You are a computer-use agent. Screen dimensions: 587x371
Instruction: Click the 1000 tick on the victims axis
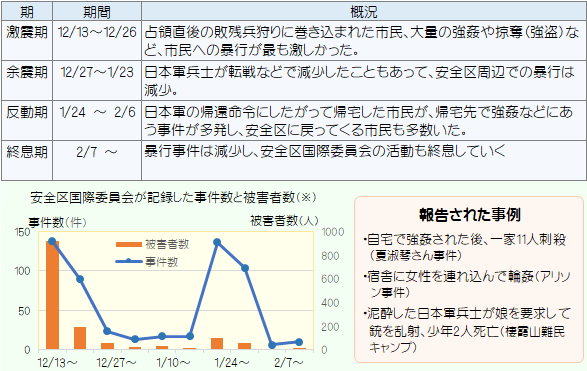pyautogui.click(x=333, y=232)
